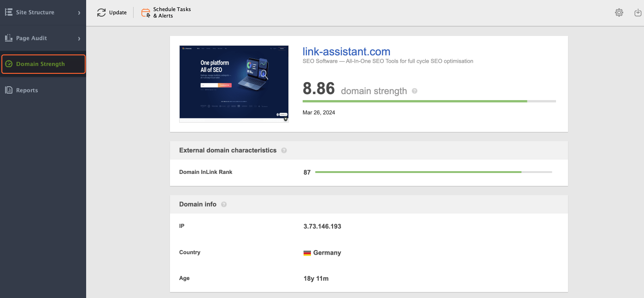Viewport: 644px width, 298px height.
Task: Click the External domain characteristics header
Action: pos(228,150)
